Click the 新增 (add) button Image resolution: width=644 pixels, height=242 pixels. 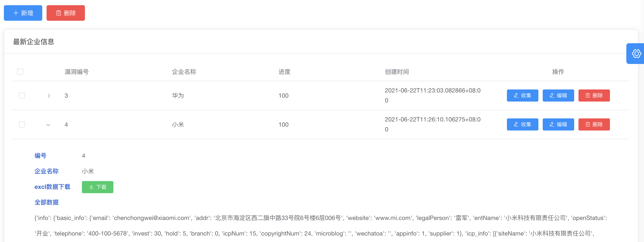click(23, 13)
